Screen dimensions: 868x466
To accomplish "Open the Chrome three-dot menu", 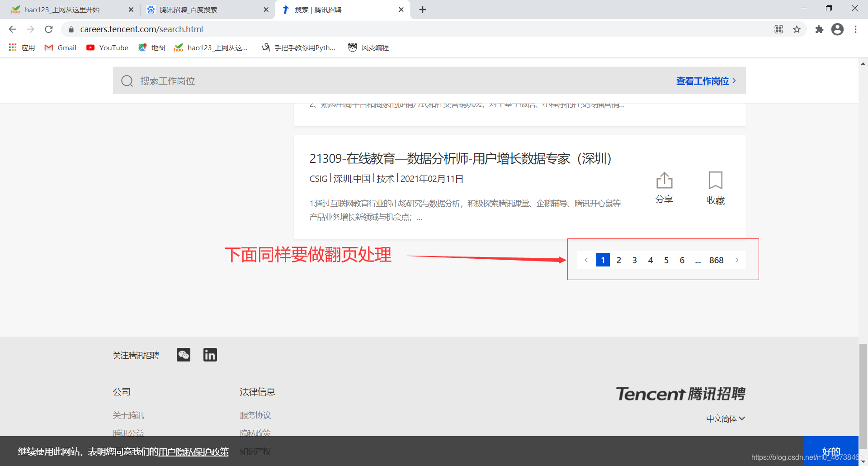I will click(855, 29).
